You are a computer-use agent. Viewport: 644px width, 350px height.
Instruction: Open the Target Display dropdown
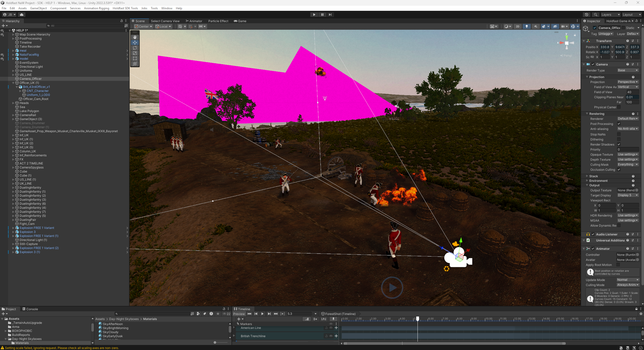click(628, 195)
